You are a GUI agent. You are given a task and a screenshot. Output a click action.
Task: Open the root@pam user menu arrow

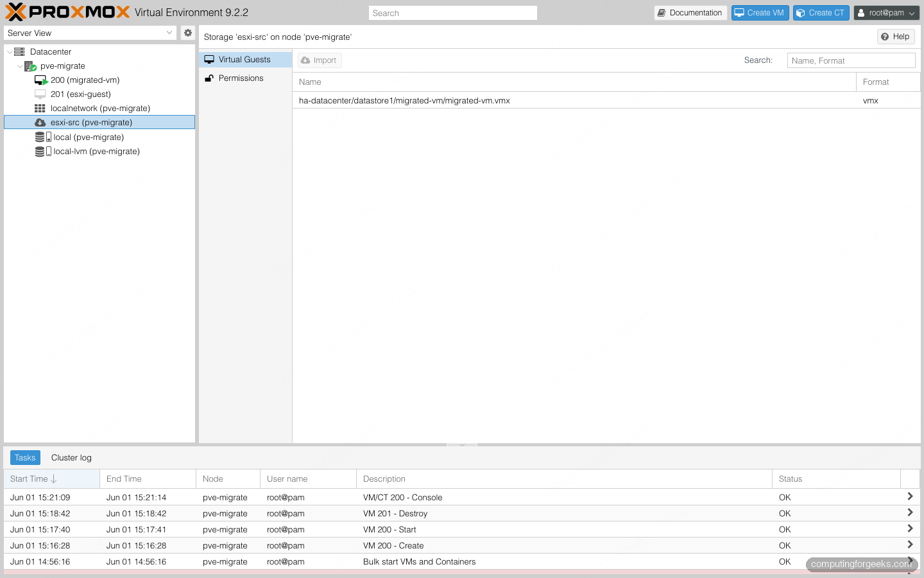[912, 13]
